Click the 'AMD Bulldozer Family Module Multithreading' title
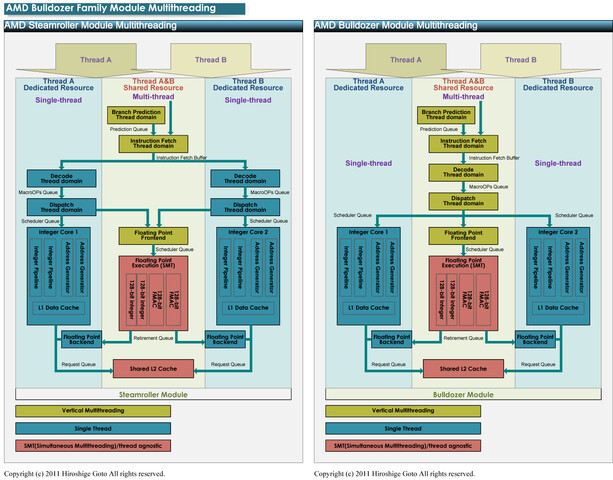This screenshot has width=613, height=480. click(x=124, y=9)
